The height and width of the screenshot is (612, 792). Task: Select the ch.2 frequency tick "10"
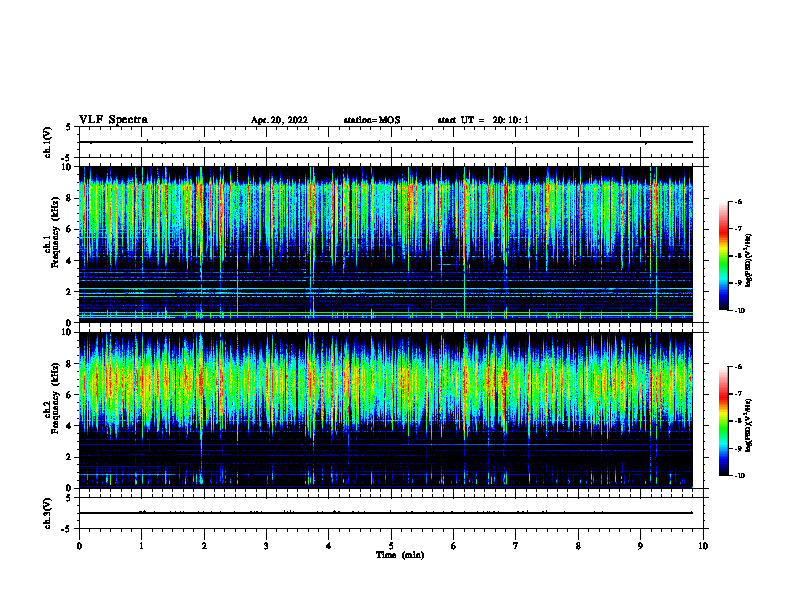[x=68, y=332]
